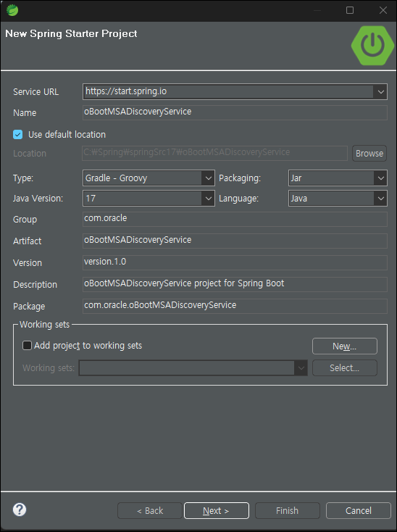Viewport: 397px width, 532px height.
Task: Click the 'Group' label
Action: [25, 220]
